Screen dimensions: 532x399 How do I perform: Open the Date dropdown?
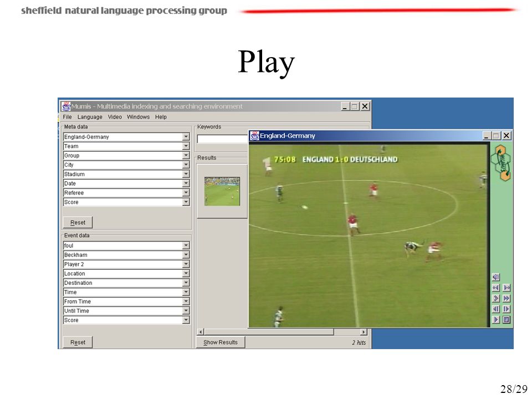click(x=186, y=183)
